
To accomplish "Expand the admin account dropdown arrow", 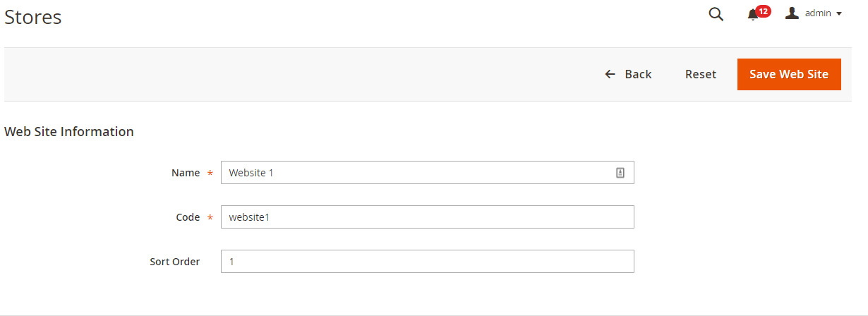I will coord(839,14).
